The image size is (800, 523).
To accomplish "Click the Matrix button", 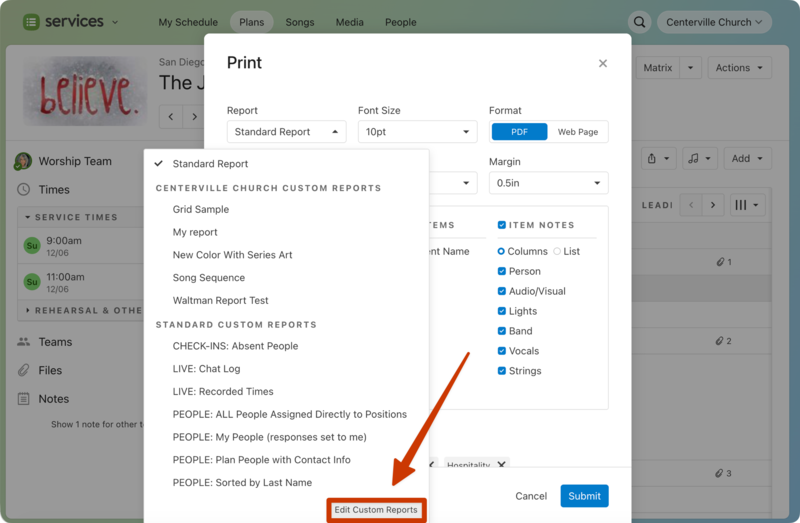I will 658,67.
